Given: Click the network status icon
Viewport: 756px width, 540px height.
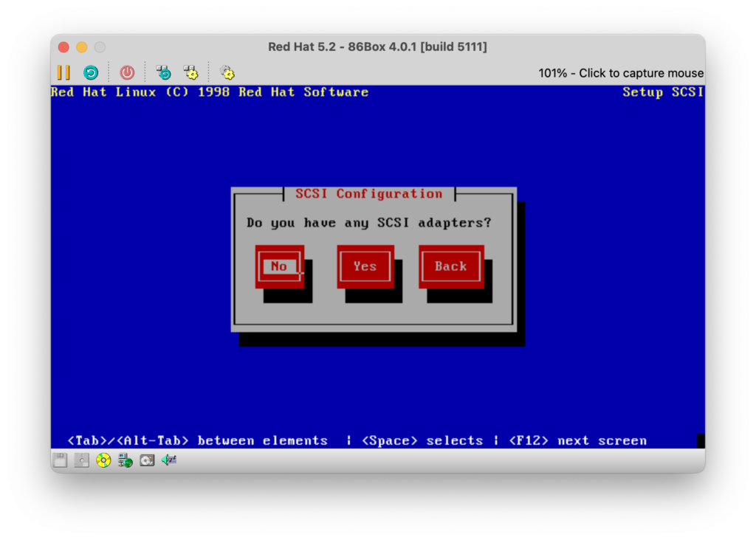Looking at the screenshot, I should (126, 460).
